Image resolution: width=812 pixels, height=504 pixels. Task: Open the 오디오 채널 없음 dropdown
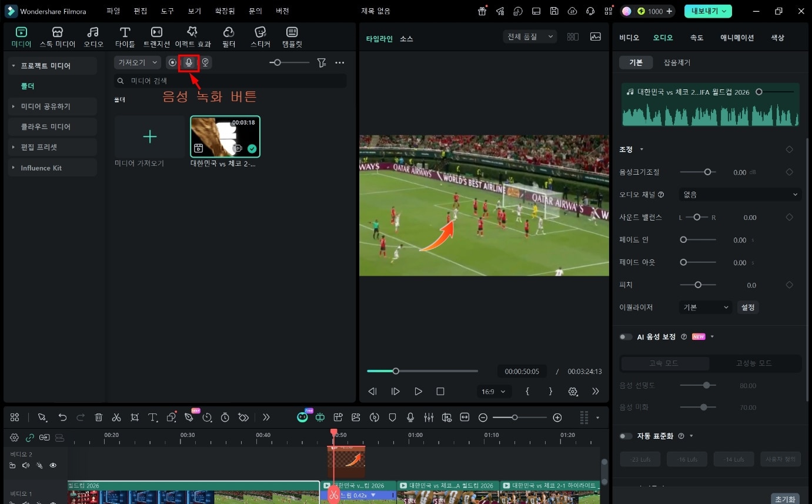pyautogui.click(x=740, y=195)
